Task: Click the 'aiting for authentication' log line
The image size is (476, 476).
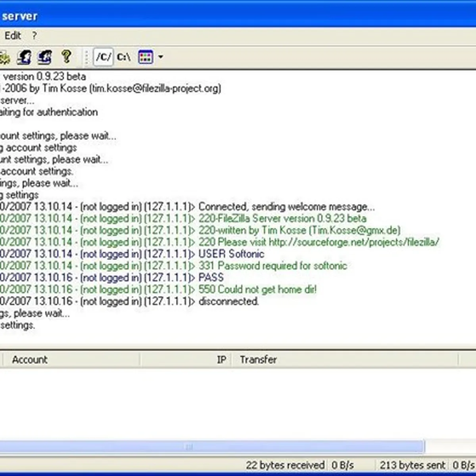Action: (x=49, y=112)
